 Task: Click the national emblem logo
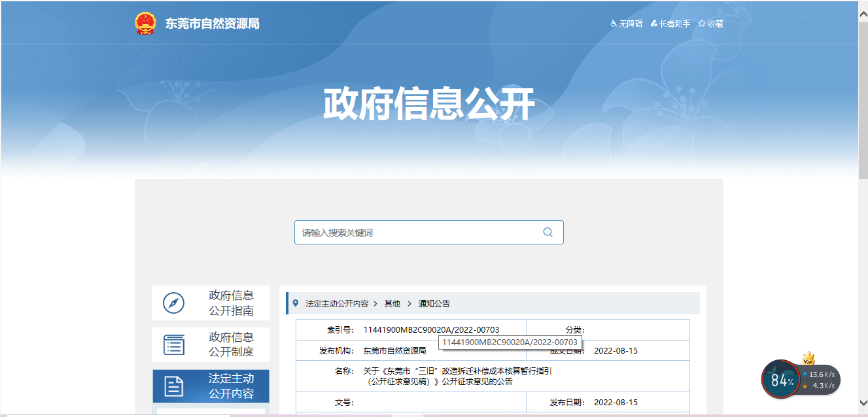coord(145,24)
